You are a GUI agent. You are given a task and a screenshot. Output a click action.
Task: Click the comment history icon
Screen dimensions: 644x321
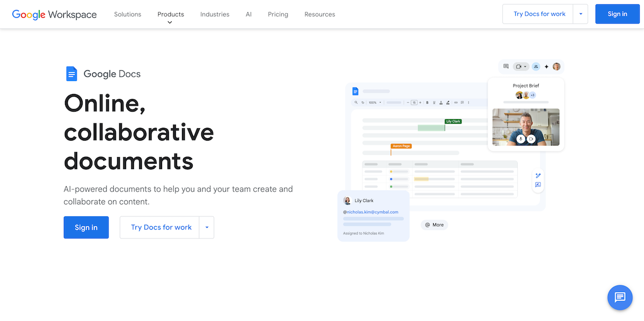point(506,66)
